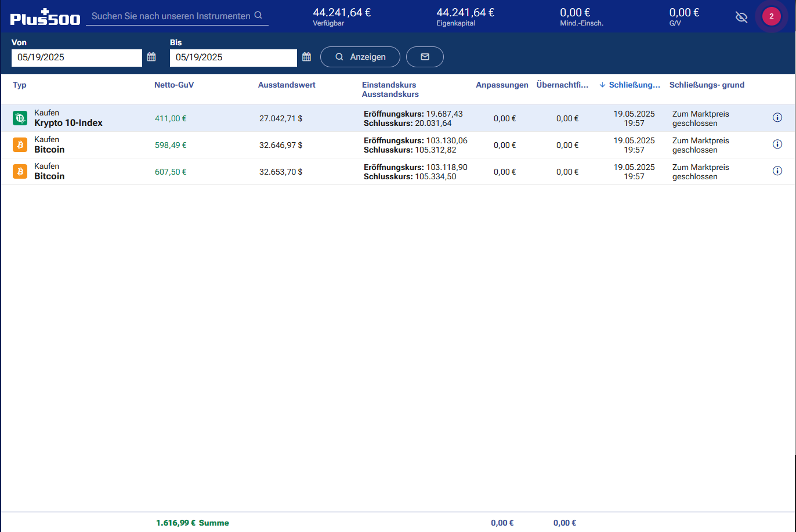
Task: Open info for second Bitcoin trade
Action: point(777,171)
